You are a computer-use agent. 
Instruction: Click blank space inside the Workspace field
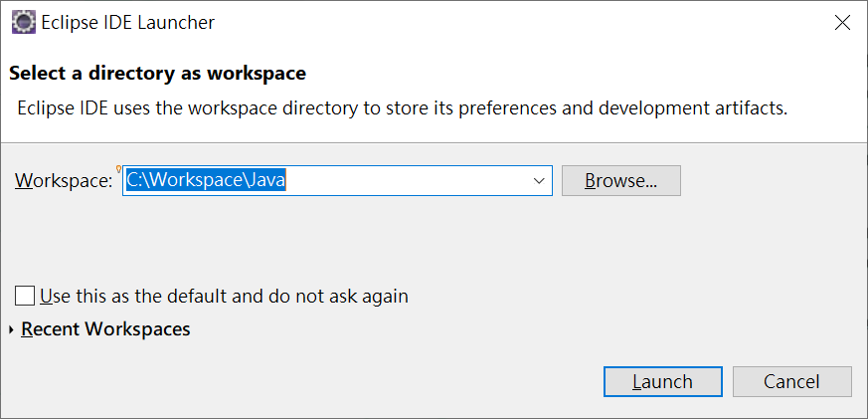[x=408, y=181]
